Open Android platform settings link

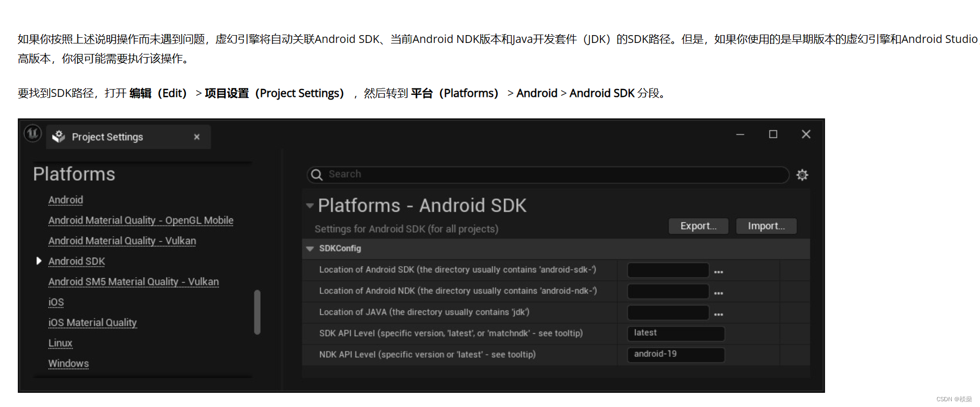click(x=65, y=200)
